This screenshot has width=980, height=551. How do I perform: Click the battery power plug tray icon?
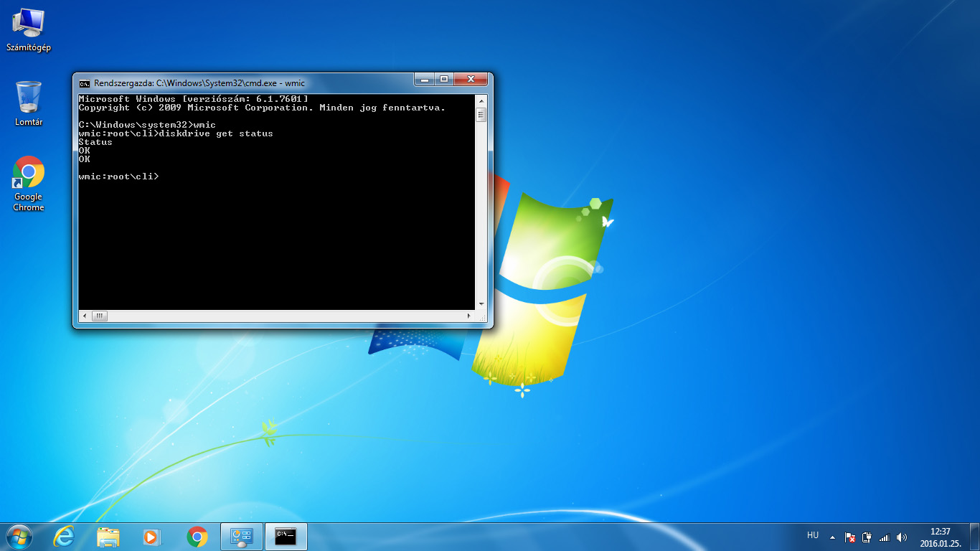coord(867,537)
